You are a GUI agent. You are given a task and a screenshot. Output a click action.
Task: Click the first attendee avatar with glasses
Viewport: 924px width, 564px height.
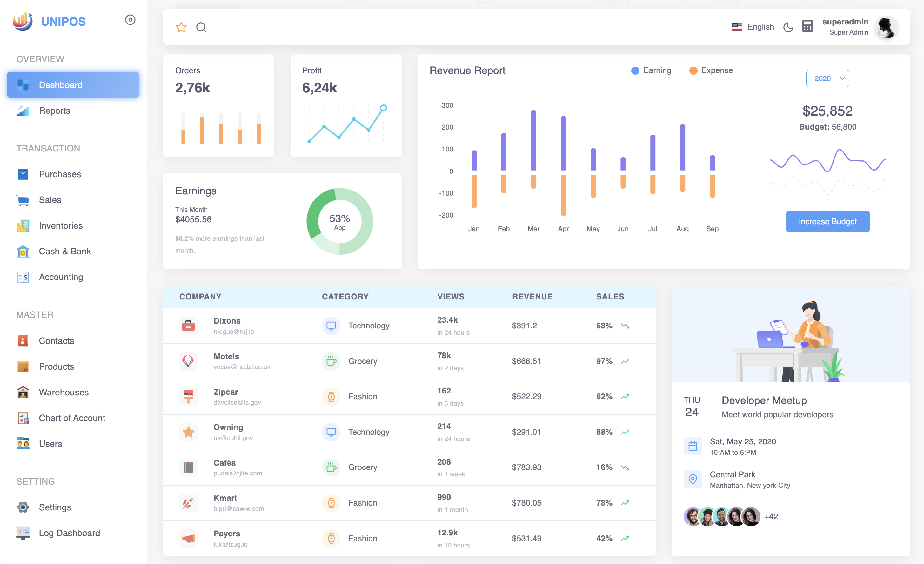coord(693,517)
